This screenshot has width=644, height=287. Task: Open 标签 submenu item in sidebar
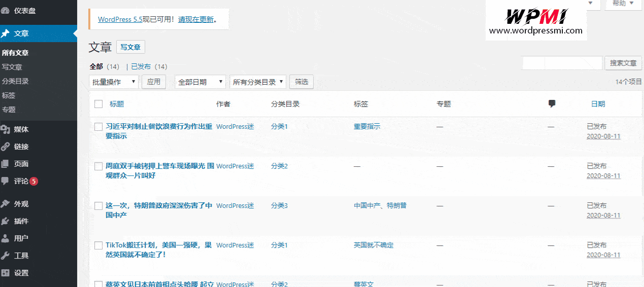9,95
